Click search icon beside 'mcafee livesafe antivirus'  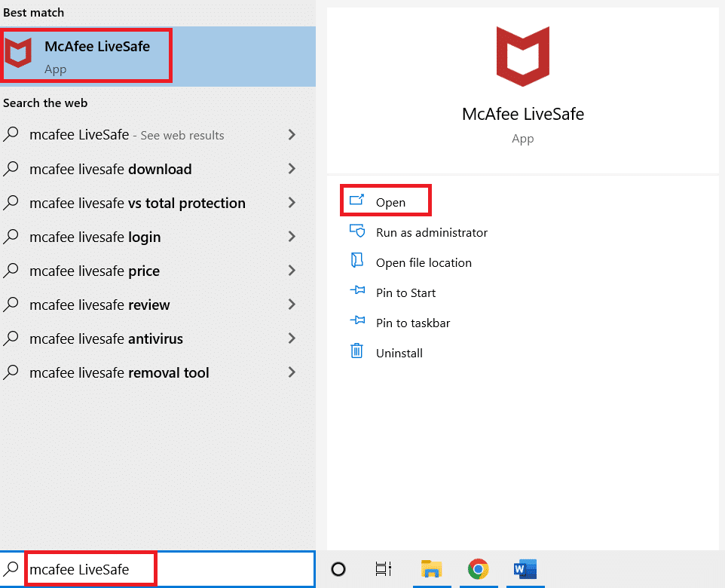(11, 338)
